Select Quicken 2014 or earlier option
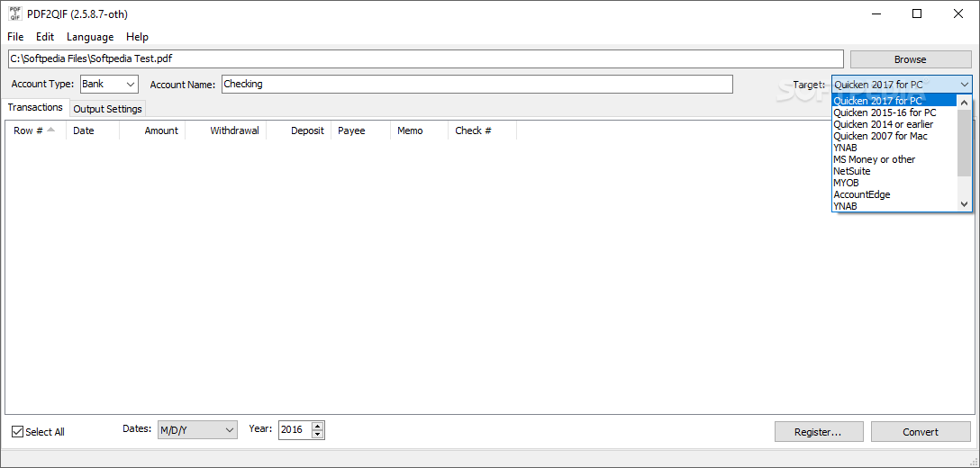The height and width of the screenshot is (468, 980). coord(894,124)
